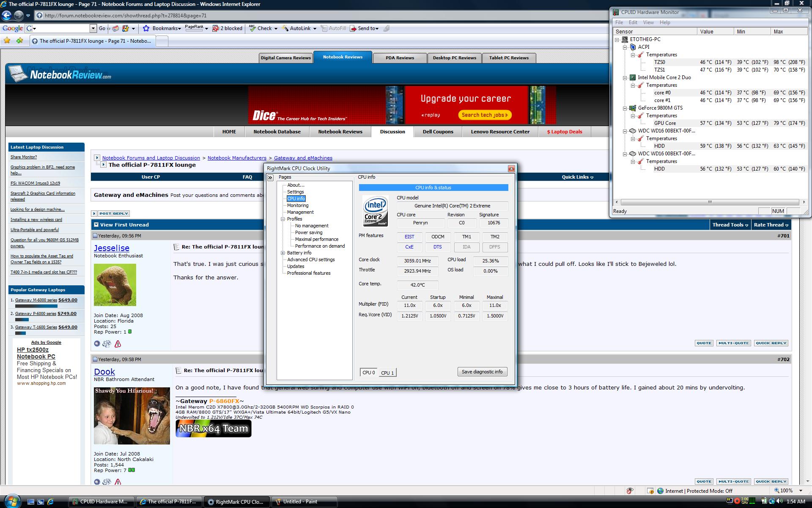This screenshot has height=508, width=812.
Task: Open the Quick Links dropdown
Action: [x=577, y=177]
